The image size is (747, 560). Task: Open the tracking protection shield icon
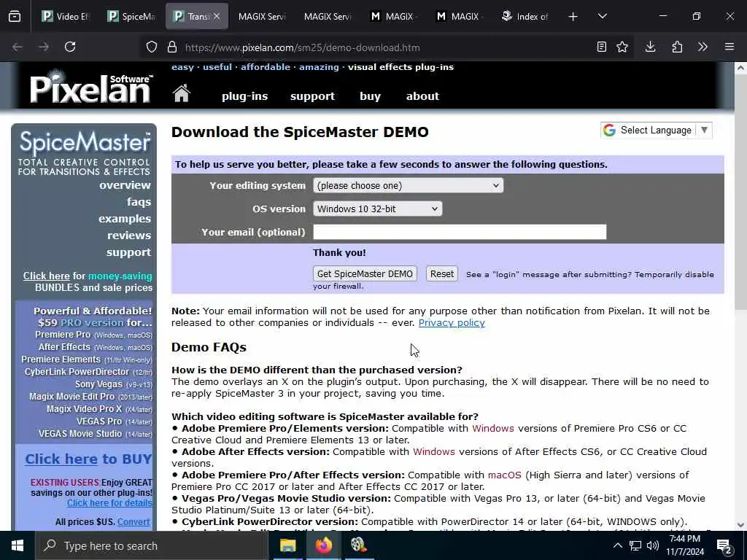click(x=152, y=47)
